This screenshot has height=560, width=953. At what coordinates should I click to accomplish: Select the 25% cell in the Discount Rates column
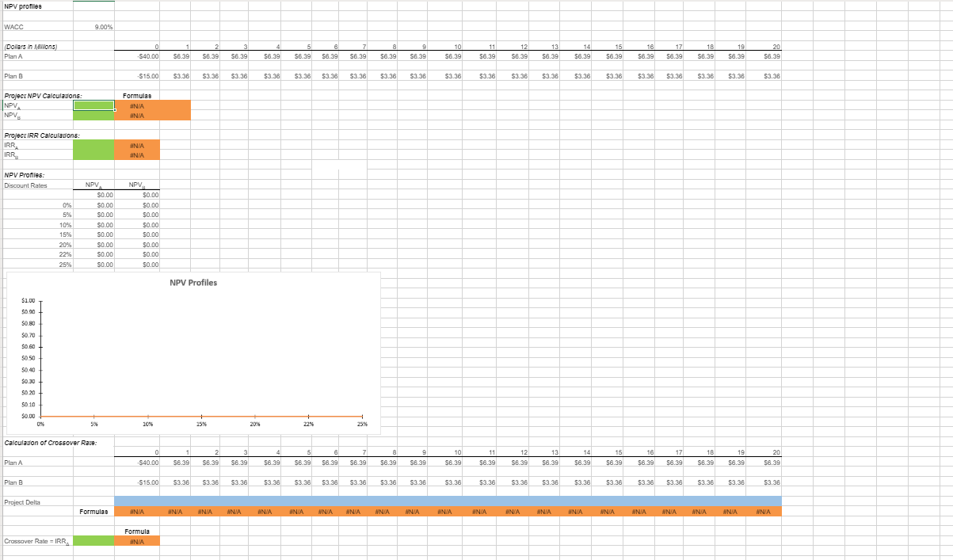coord(38,265)
